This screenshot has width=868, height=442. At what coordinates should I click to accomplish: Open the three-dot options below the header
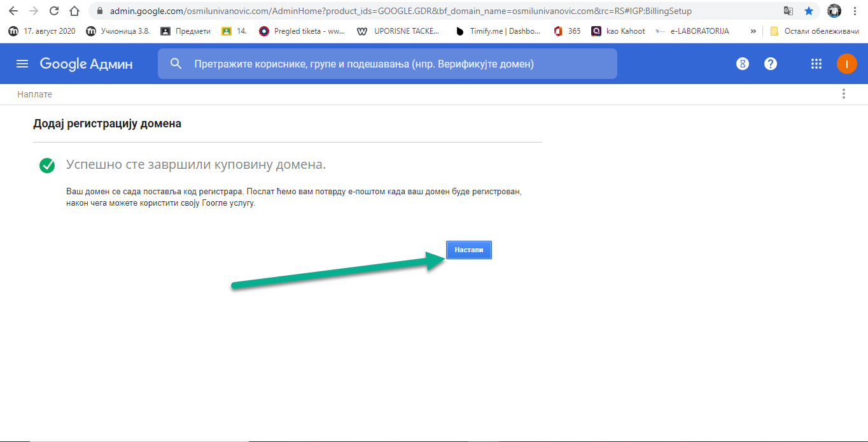(x=844, y=94)
